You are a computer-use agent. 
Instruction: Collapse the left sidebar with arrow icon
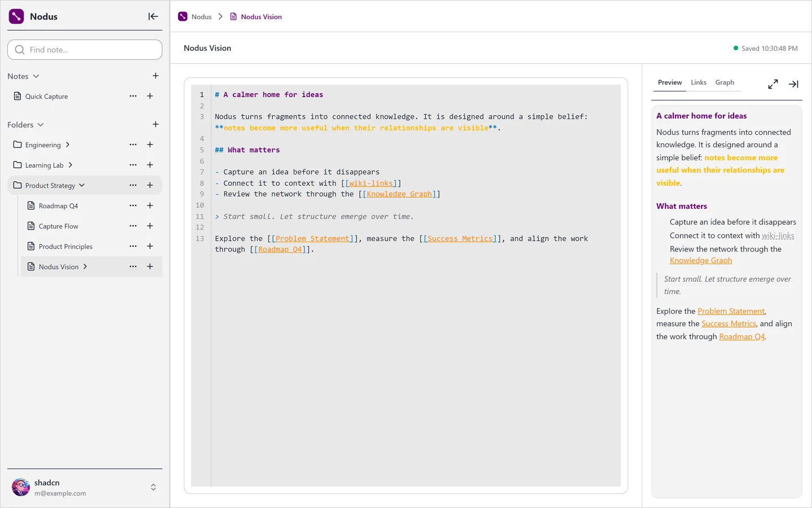coord(153,16)
